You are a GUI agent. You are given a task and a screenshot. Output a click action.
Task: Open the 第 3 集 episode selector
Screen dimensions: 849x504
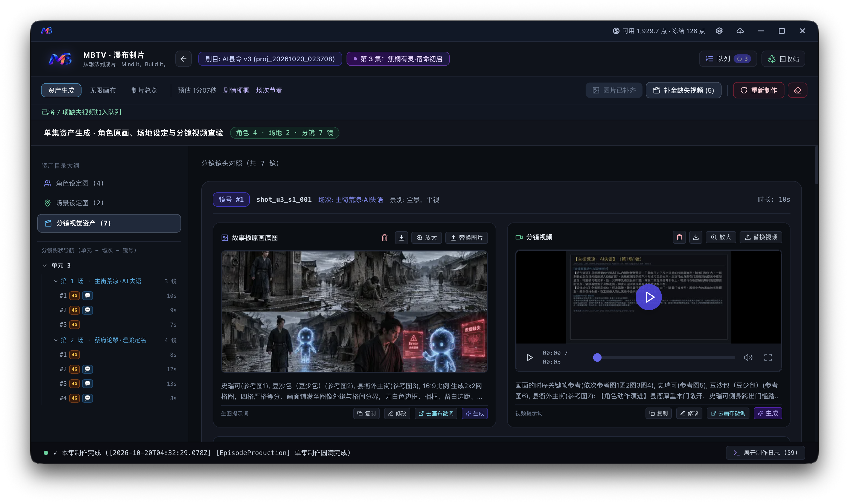click(398, 59)
